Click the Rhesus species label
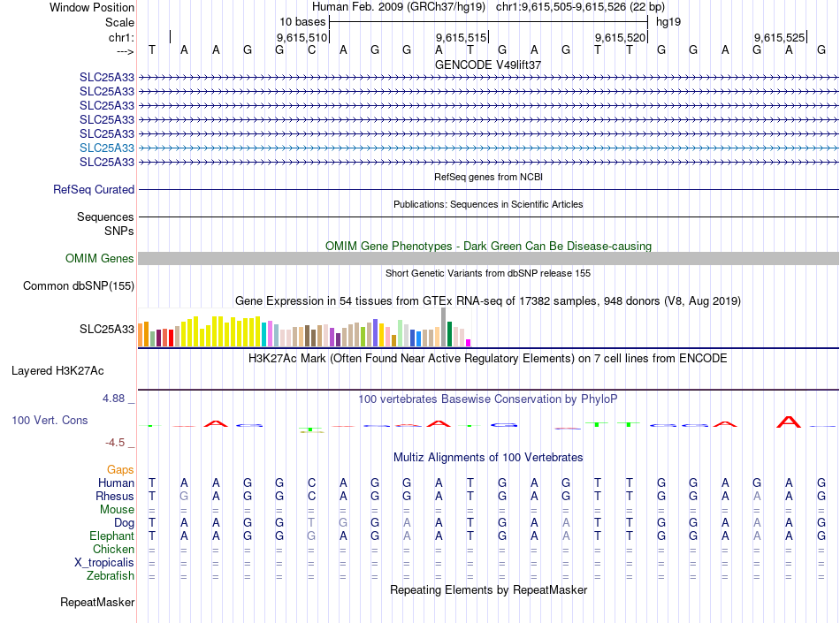 click(x=115, y=496)
